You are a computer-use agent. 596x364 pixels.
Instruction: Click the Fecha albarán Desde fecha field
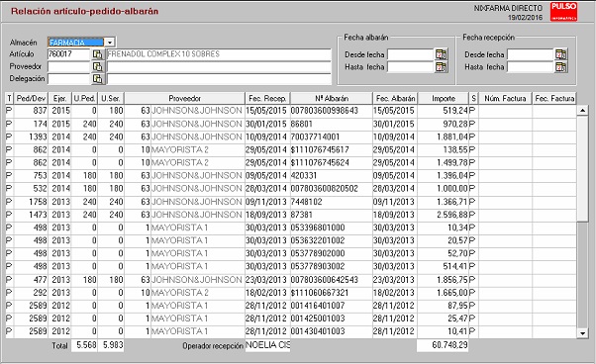[x=411, y=54]
